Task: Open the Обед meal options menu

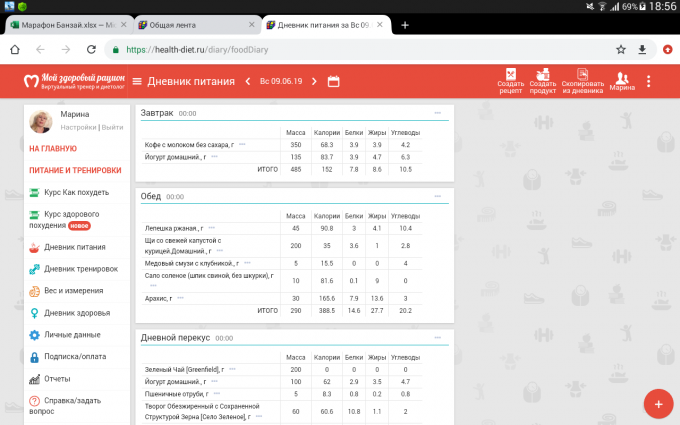Action: pos(439,196)
